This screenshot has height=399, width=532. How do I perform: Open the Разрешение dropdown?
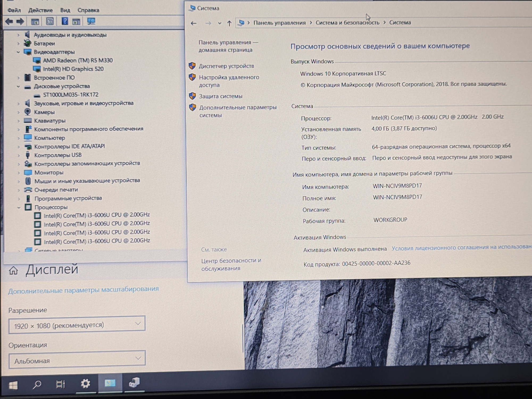coord(77,325)
